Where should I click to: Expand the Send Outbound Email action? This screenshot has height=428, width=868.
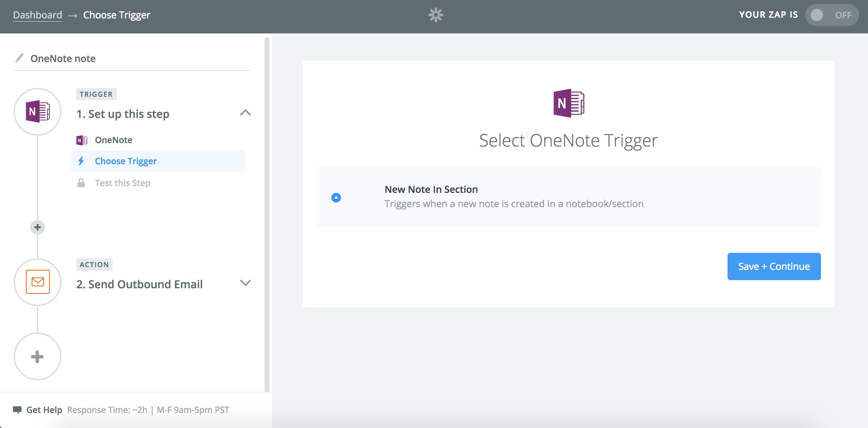tap(245, 283)
